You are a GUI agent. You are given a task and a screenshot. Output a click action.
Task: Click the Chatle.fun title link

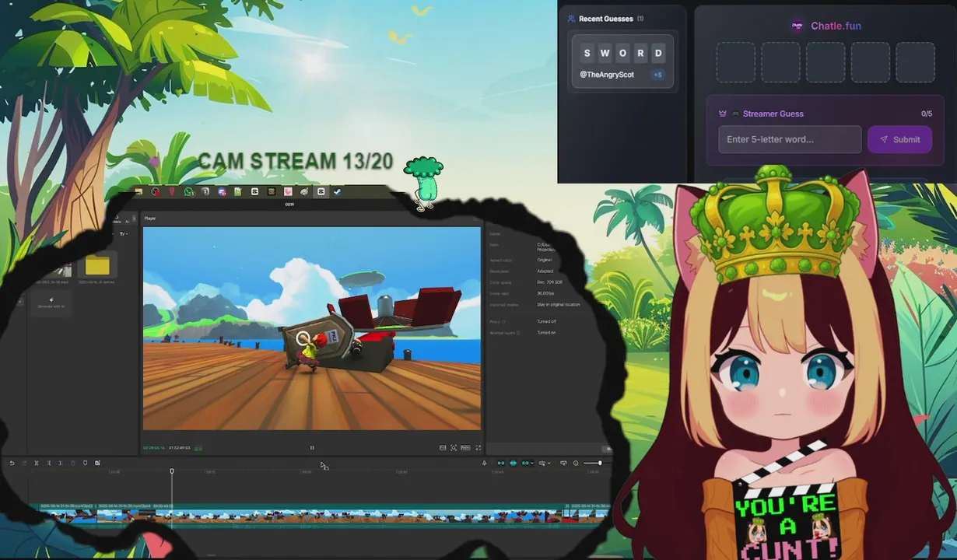coord(836,26)
